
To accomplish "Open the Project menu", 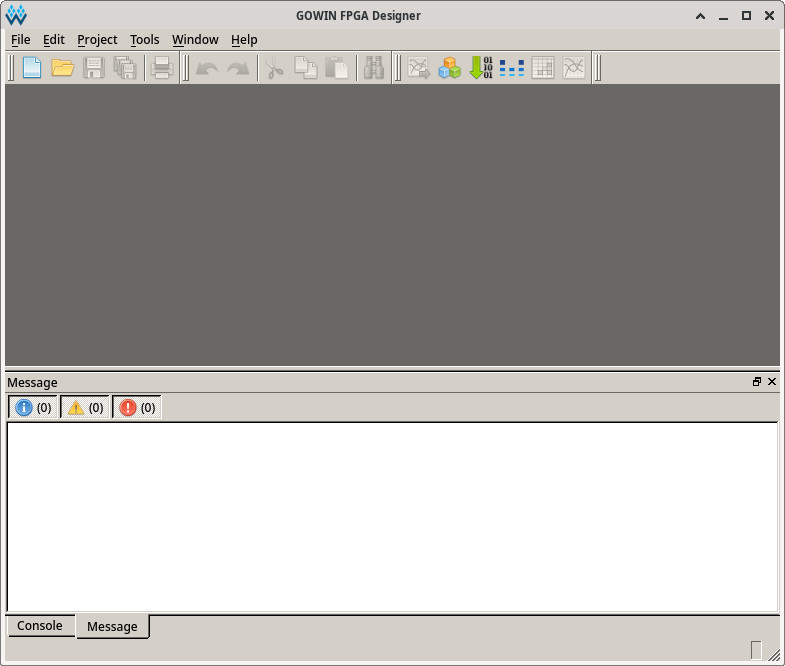I will pyautogui.click(x=97, y=40).
